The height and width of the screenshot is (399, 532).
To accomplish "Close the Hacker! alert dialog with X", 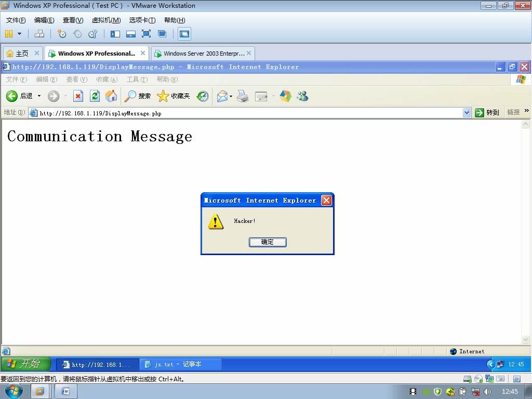I will pyautogui.click(x=326, y=200).
